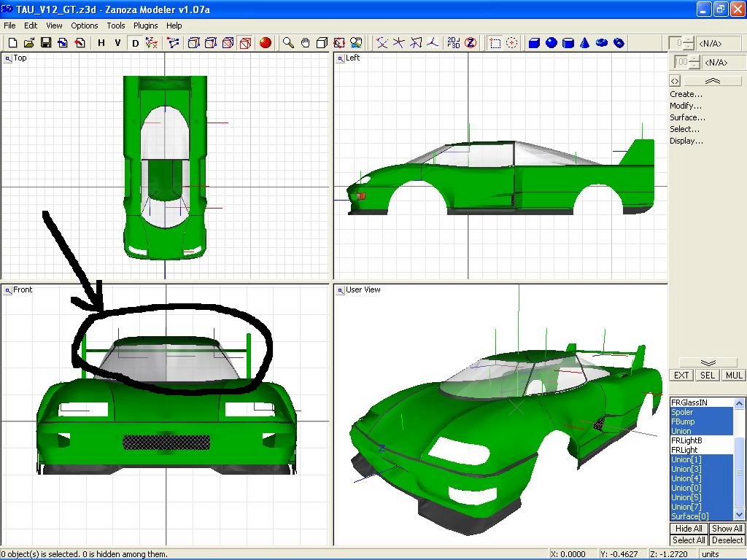
Task: Open the Front viewport's view options icon
Action: click(8, 290)
